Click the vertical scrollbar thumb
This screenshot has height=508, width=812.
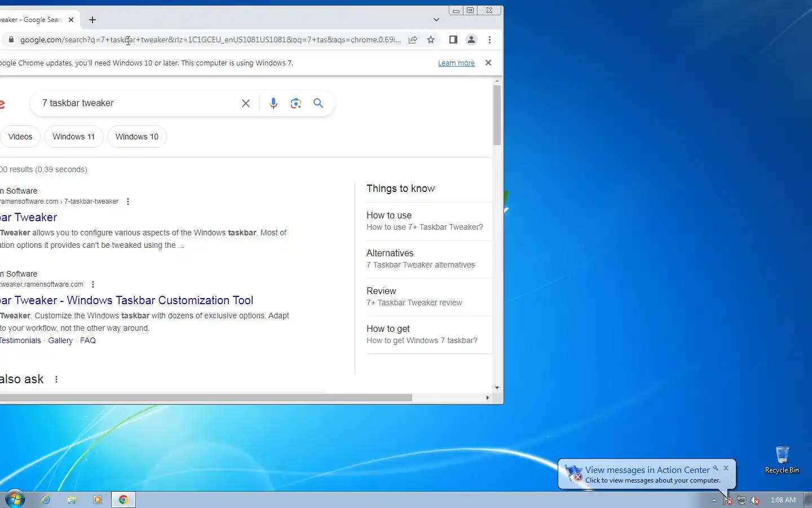point(497,115)
